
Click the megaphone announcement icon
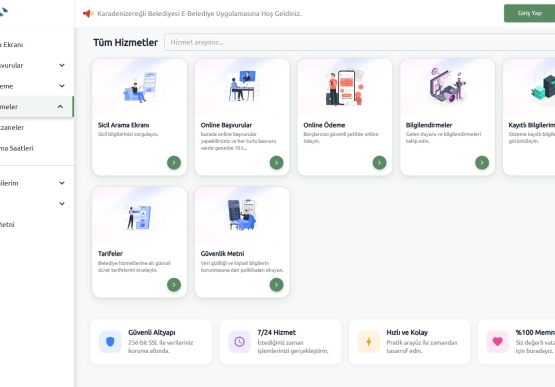(88, 13)
